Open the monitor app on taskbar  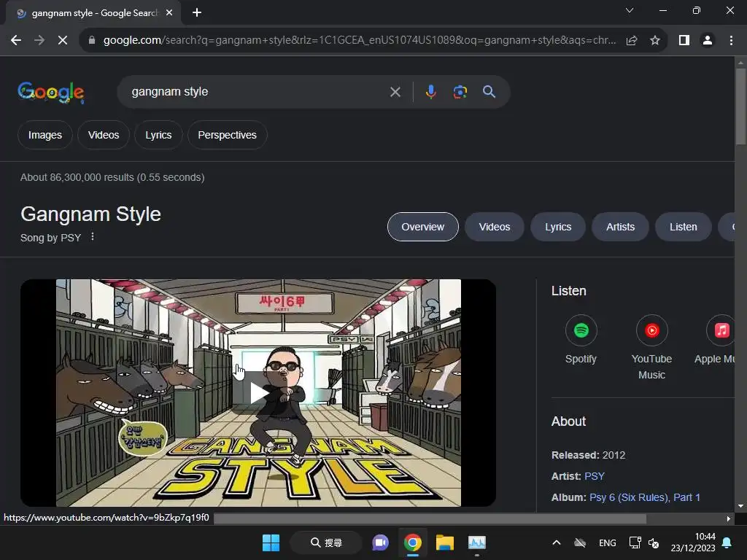click(477, 542)
